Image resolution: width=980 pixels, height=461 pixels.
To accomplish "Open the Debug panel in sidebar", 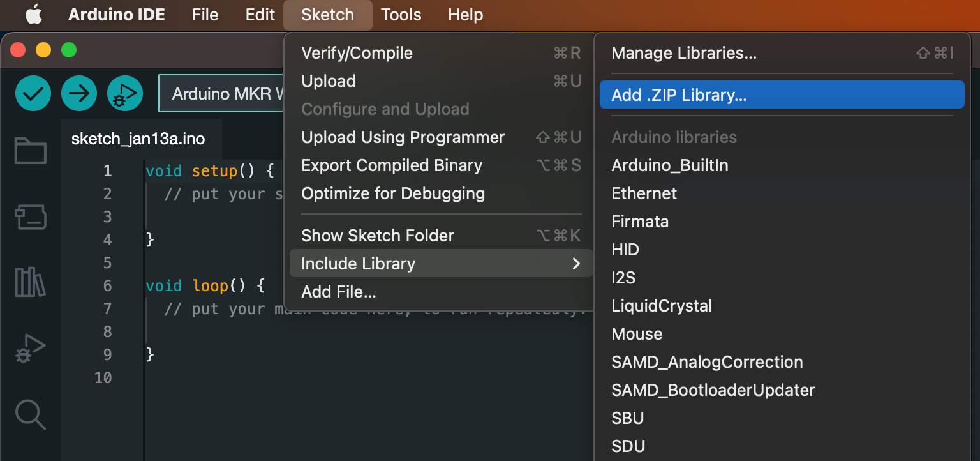I will (30, 349).
